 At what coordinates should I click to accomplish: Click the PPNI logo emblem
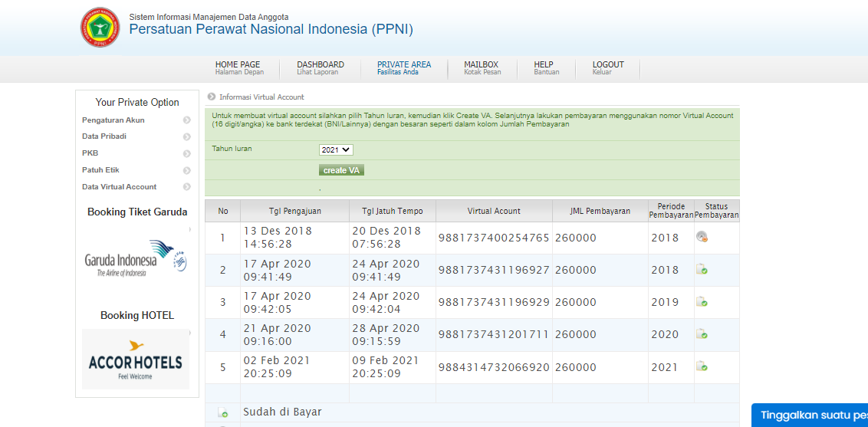(x=100, y=27)
